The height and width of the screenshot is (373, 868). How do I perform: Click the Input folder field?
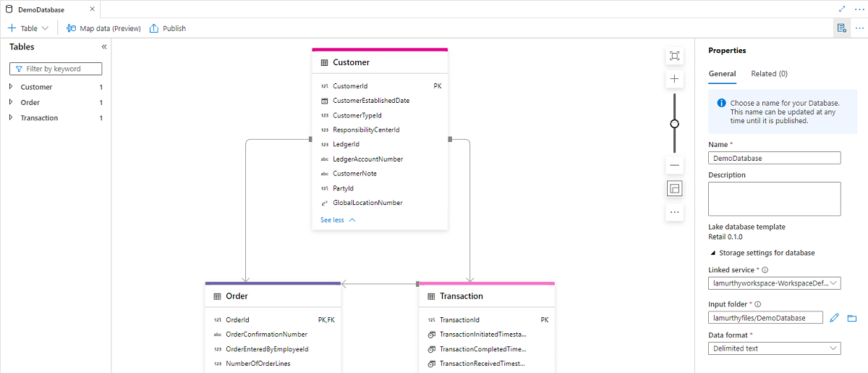765,317
